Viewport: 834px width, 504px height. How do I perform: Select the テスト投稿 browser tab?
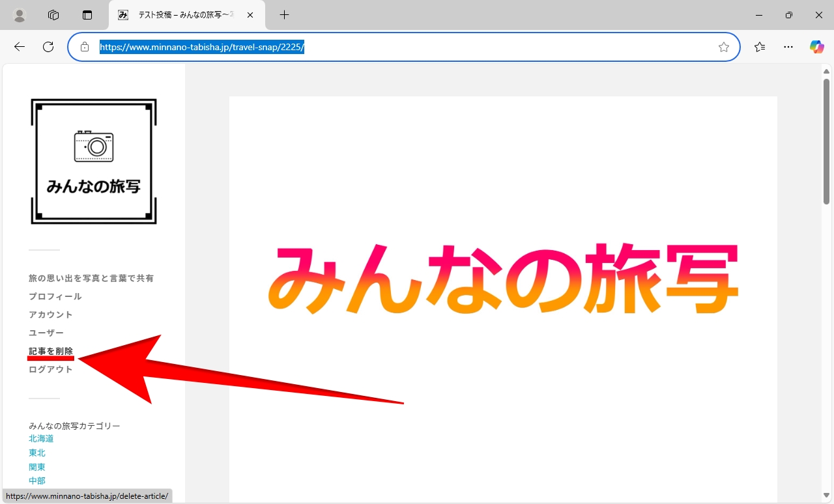pos(182,15)
